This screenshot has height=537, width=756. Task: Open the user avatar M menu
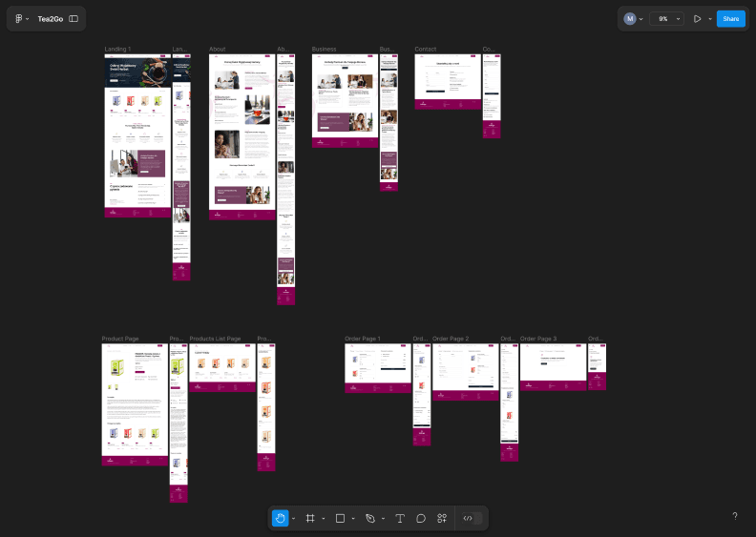coord(633,18)
